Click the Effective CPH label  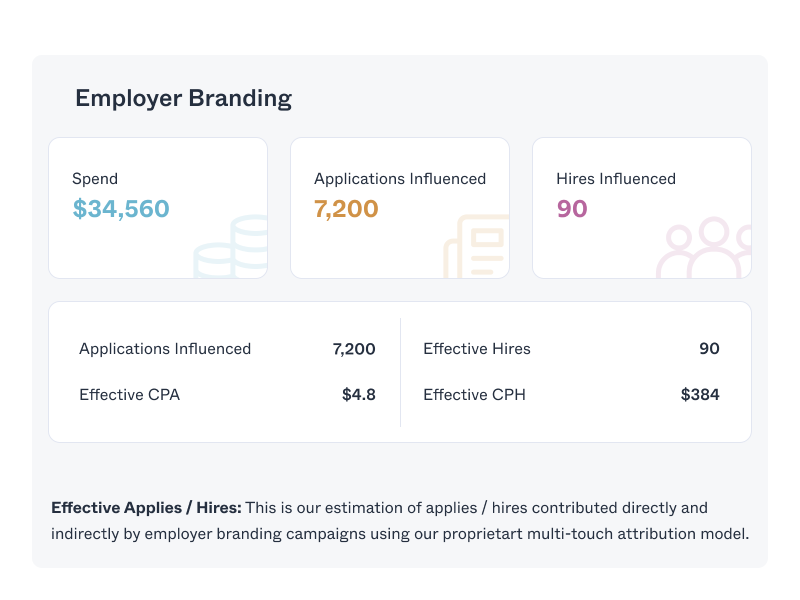point(474,395)
